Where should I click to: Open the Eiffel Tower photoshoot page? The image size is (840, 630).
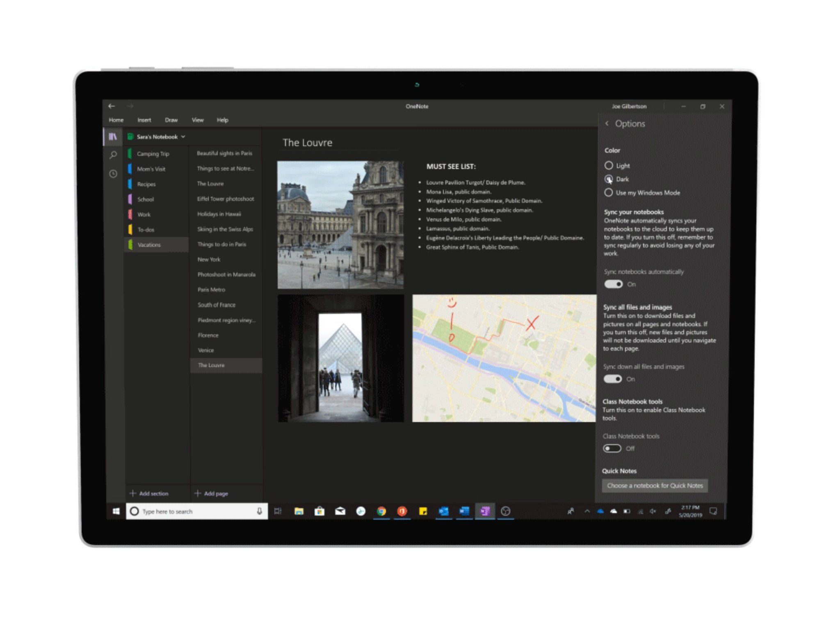(x=226, y=199)
